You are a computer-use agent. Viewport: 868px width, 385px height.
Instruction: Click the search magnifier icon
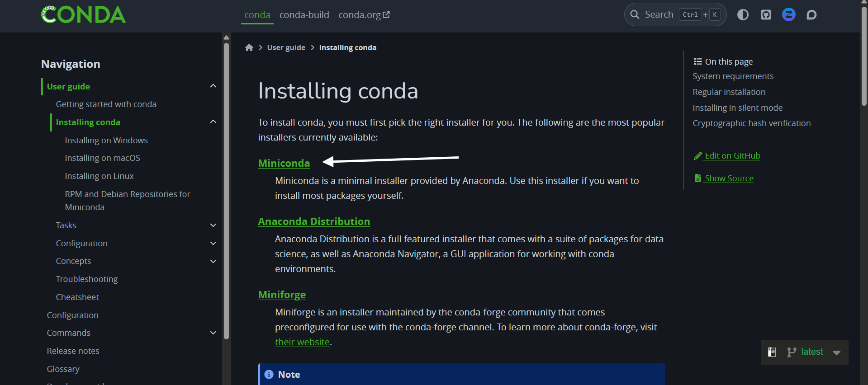pyautogui.click(x=635, y=14)
